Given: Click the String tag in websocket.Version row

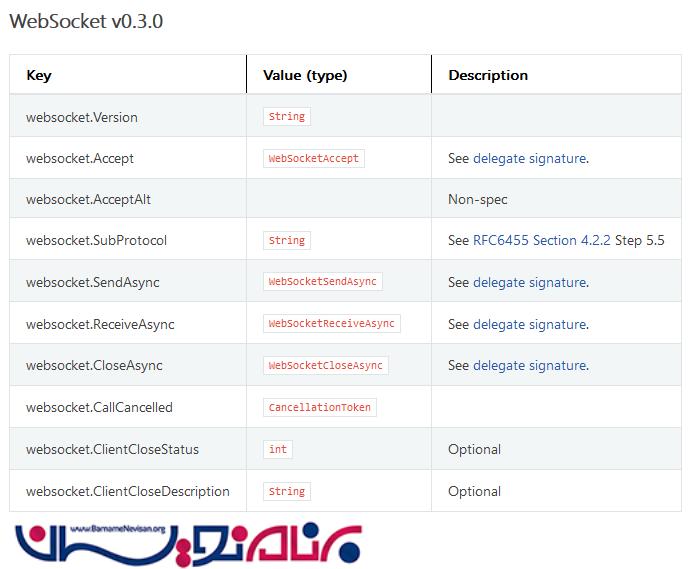Looking at the screenshot, I should click(287, 117).
